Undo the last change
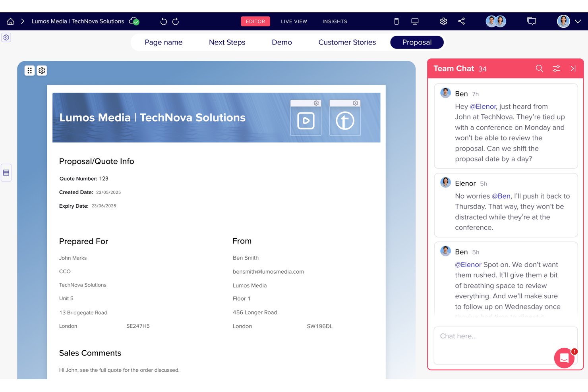The height and width of the screenshot is (392, 588). (163, 21)
